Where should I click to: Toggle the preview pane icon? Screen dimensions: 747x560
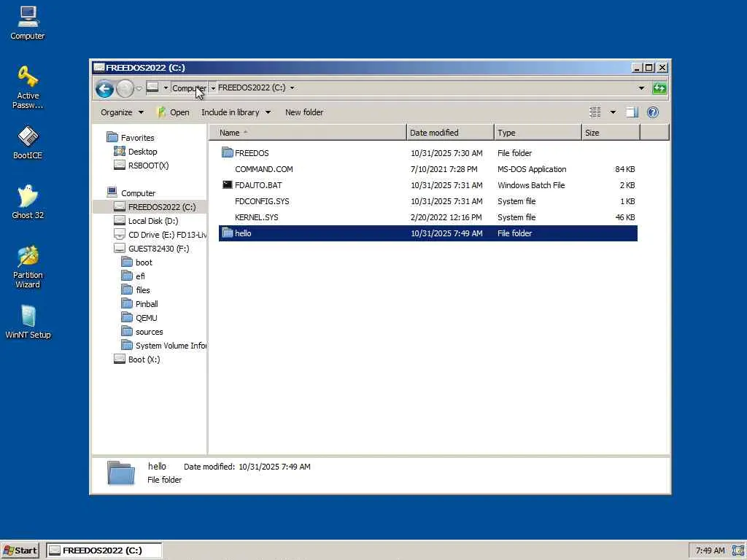tap(632, 112)
